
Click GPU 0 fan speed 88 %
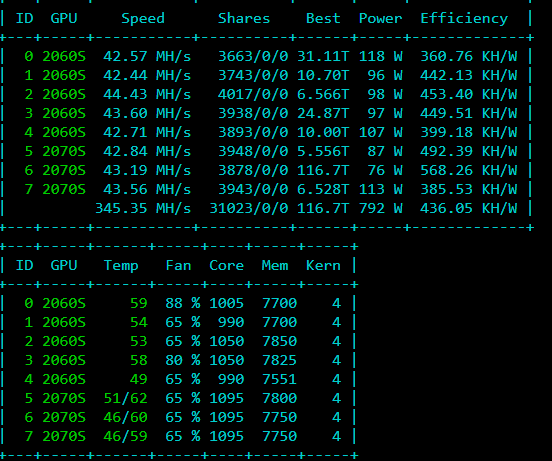[x=183, y=303]
